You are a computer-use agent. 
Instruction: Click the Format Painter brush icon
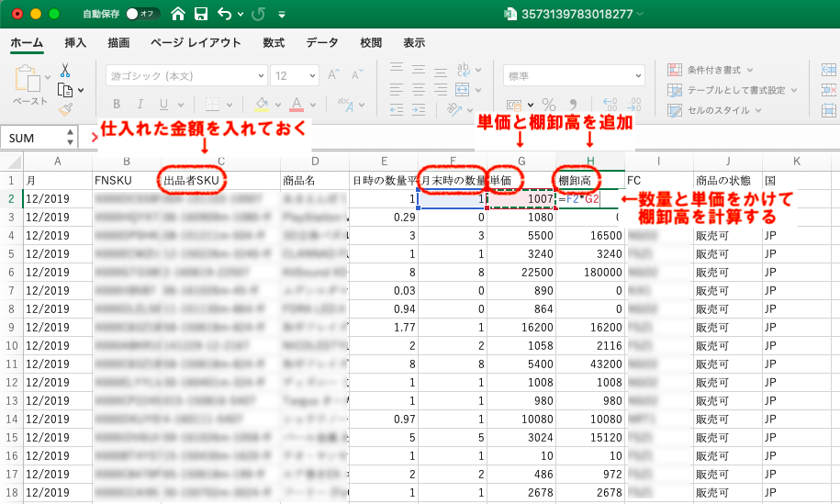point(65,109)
